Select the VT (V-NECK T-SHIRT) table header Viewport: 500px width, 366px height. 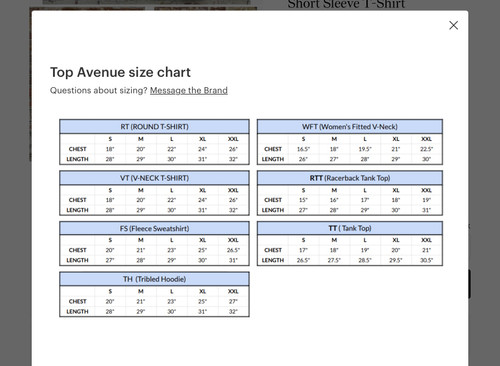(154, 178)
